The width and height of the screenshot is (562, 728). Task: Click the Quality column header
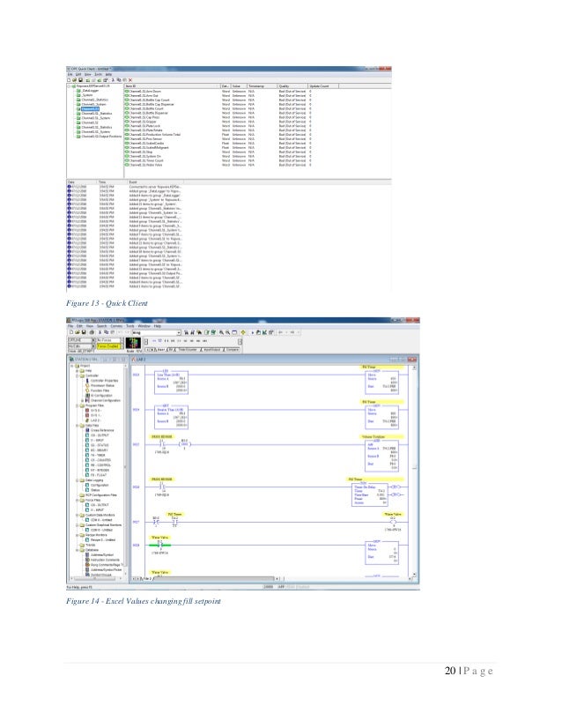click(x=292, y=85)
